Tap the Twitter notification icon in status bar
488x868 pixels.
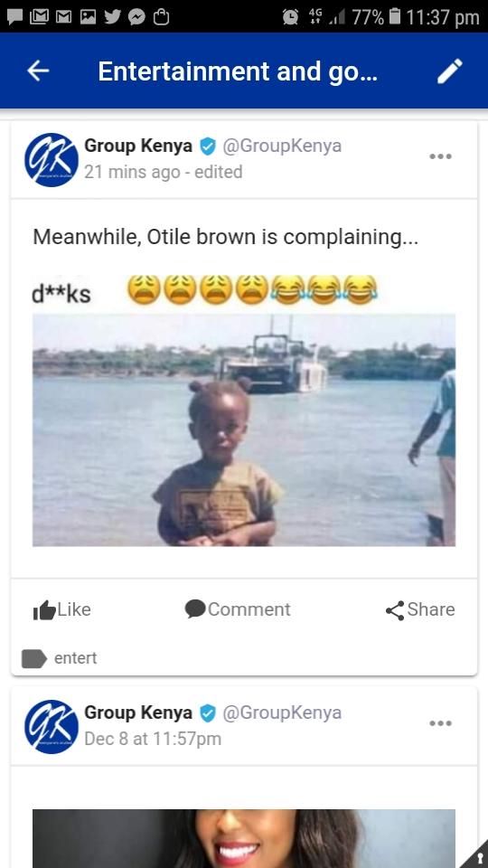click(x=112, y=17)
